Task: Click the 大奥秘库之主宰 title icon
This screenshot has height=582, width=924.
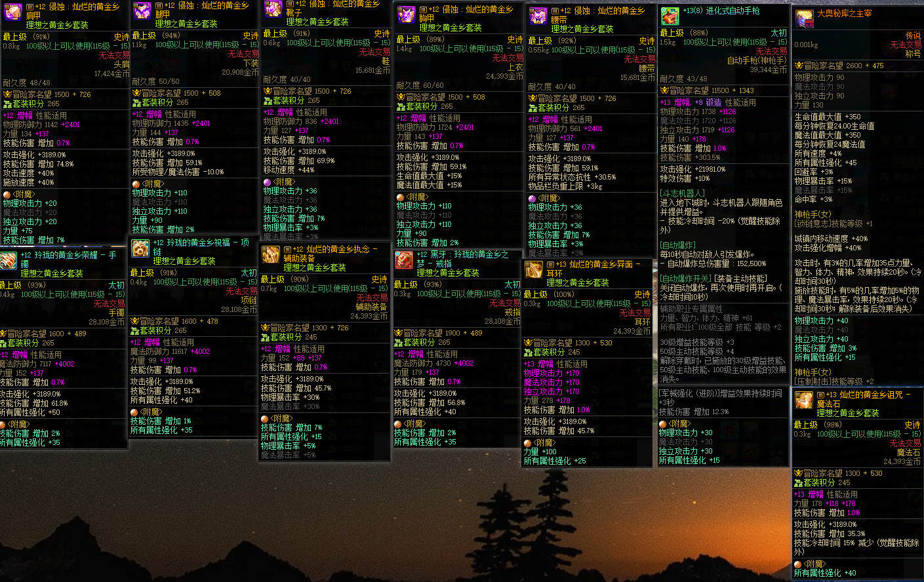Action: (805, 18)
